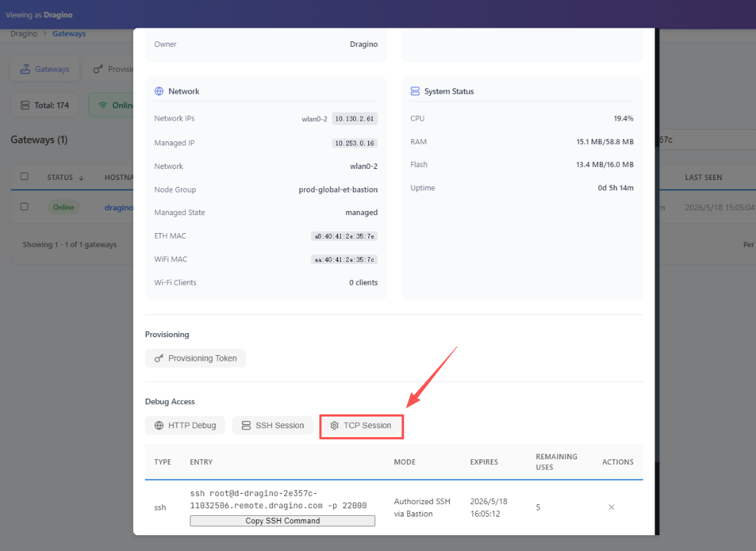This screenshot has height=551, width=756.
Task: Click the Gateways breadcrumb link
Action: coord(69,34)
